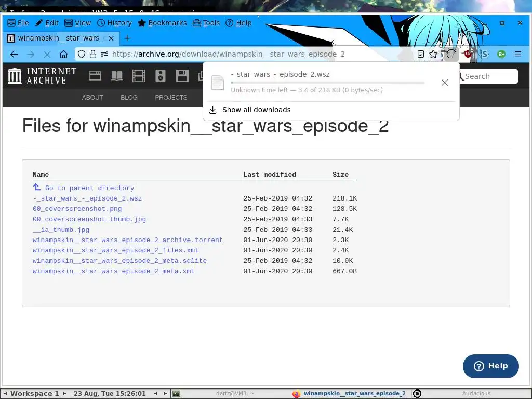532x399 pixels.
Task: Open the _archive.torrent file link
Action: 128,240
